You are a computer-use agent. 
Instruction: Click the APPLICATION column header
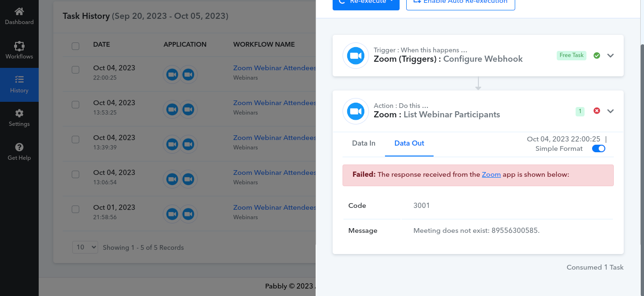coord(185,44)
